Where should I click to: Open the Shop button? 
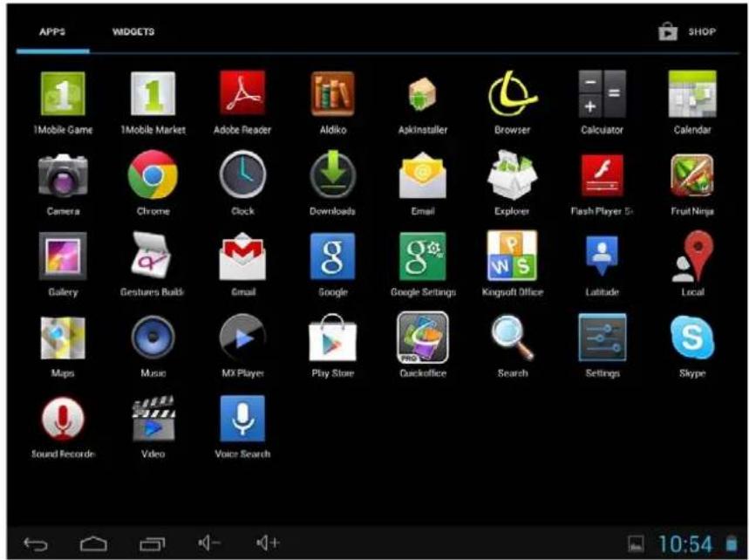tap(687, 31)
